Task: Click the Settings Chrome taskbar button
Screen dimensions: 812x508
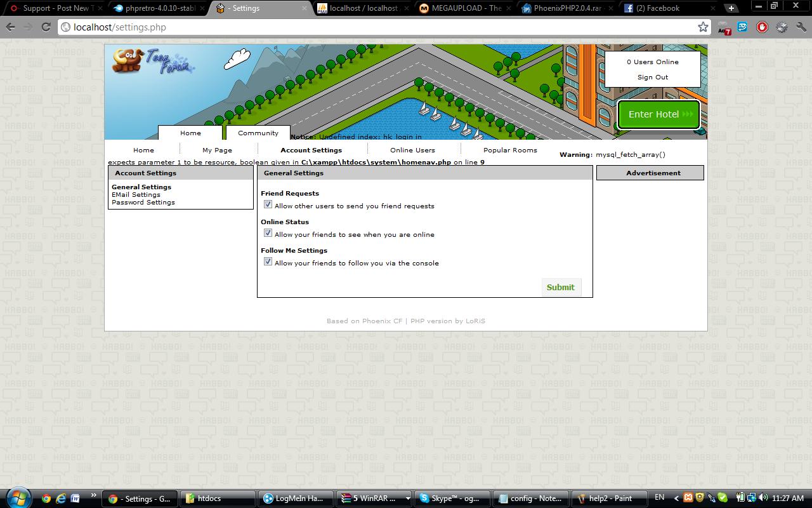Action: 140,498
